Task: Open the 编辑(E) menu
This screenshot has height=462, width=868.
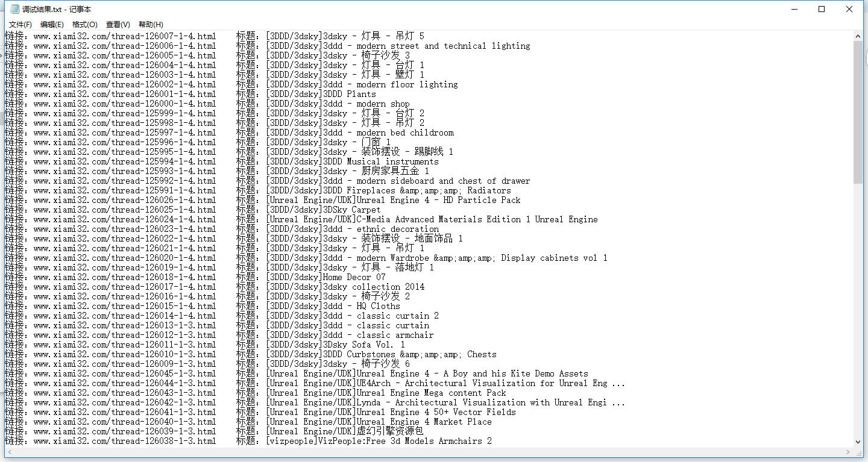Action: click(x=52, y=25)
